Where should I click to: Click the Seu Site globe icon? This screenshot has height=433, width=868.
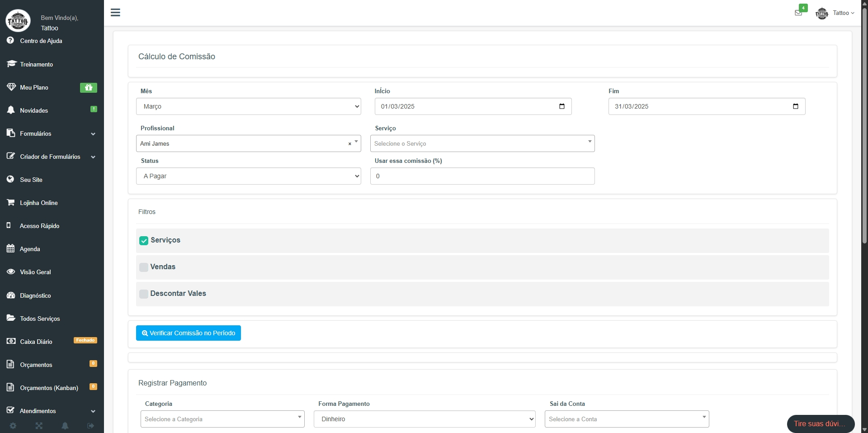pos(10,179)
